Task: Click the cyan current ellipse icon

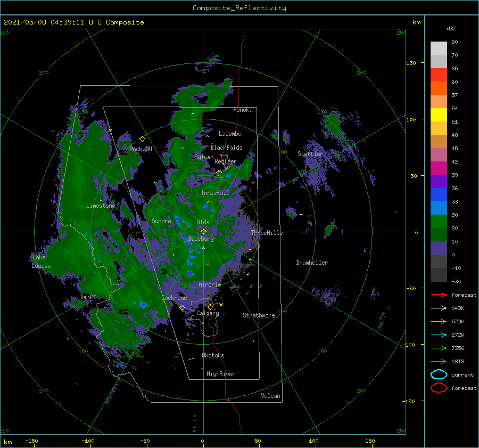Action: [439, 374]
